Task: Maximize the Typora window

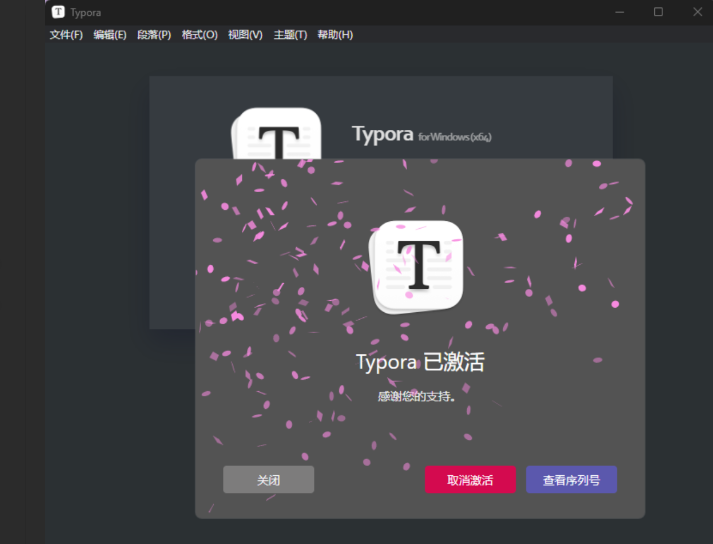Action: pos(658,12)
